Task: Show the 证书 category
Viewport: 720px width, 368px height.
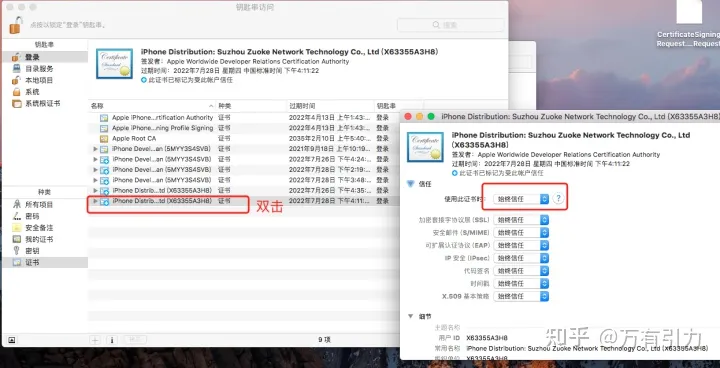Action: (x=44, y=262)
